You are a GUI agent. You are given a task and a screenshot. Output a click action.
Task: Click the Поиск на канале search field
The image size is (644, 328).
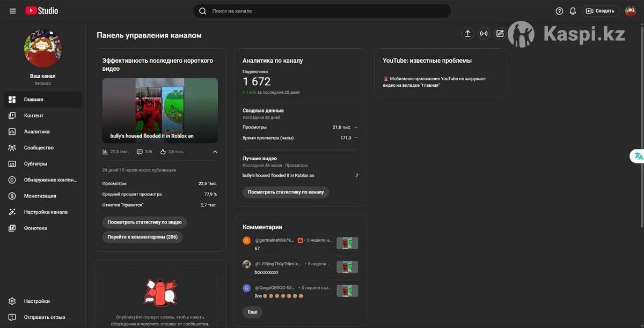(322, 11)
